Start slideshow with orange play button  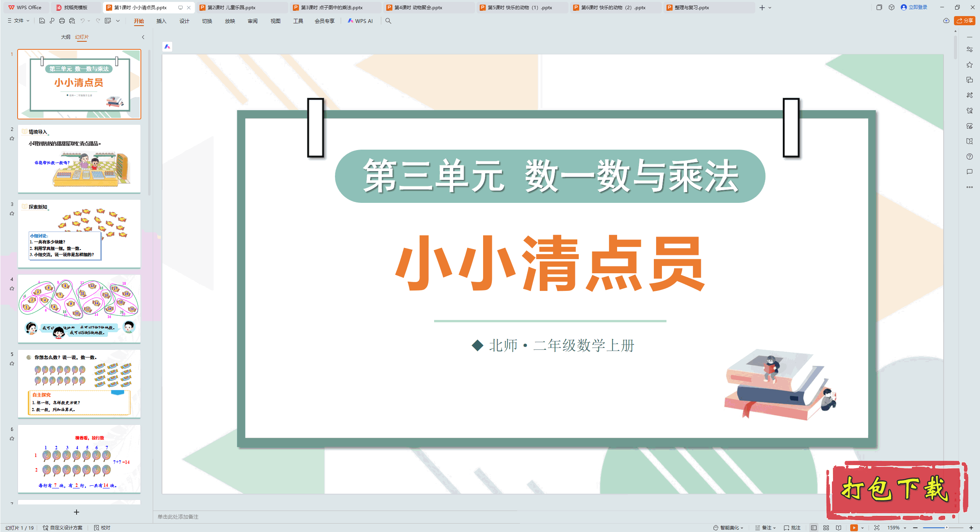pyautogui.click(x=854, y=527)
